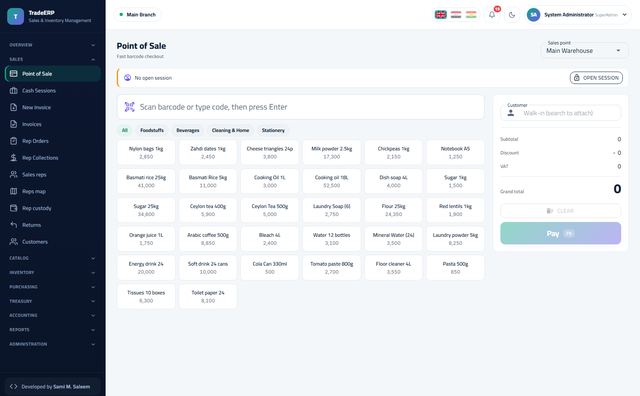
Task: Collapse the Sales sidebar section
Action: tap(52, 59)
